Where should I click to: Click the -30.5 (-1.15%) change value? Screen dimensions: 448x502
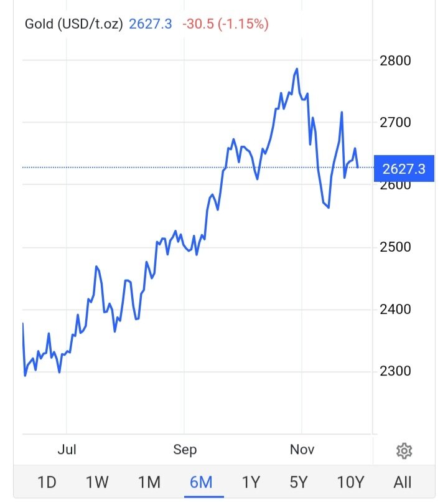(225, 24)
